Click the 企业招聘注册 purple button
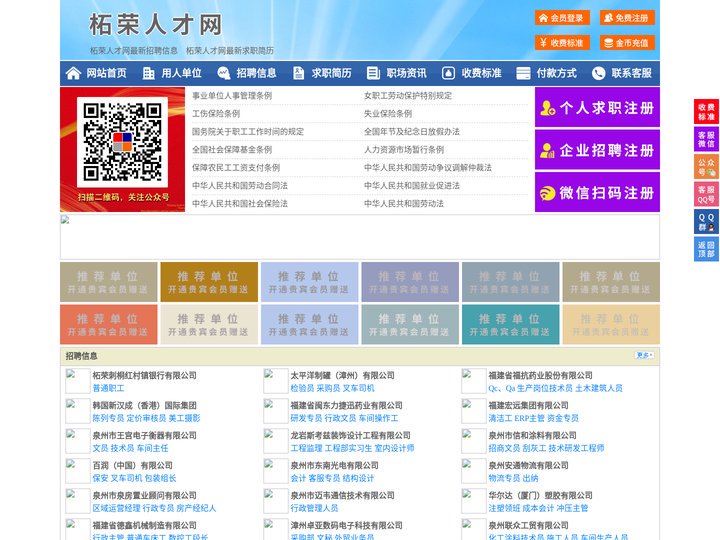The image size is (720, 540). coord(597,150)
